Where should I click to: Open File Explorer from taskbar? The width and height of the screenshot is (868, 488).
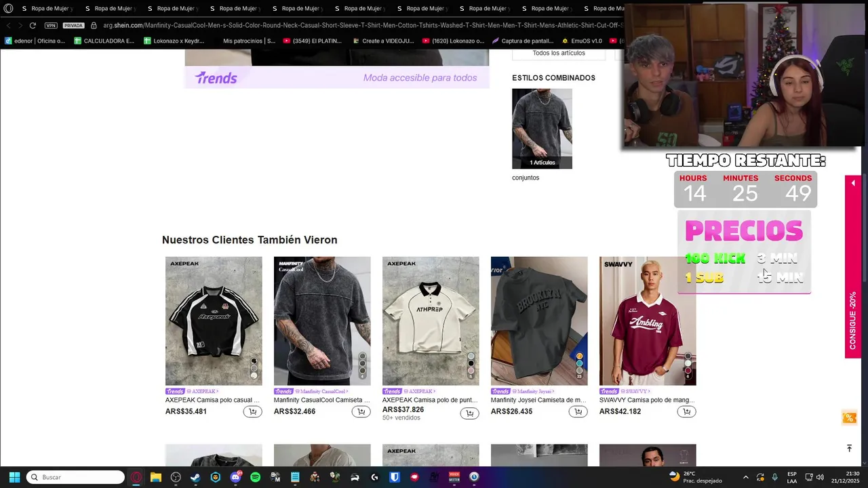pos(156,477)
